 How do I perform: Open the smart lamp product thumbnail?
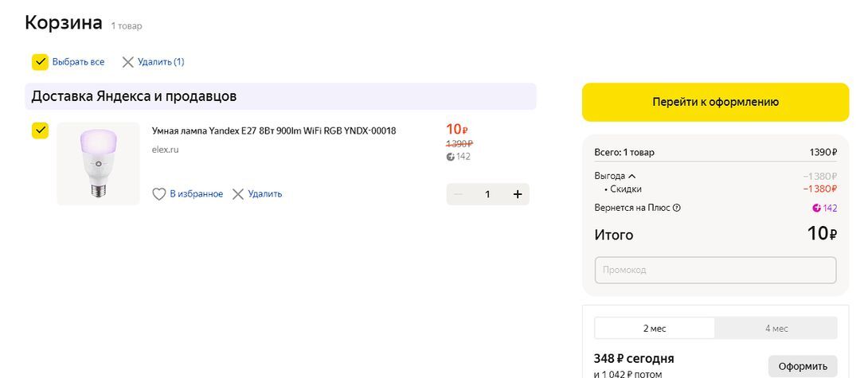(x=98, y=163)
